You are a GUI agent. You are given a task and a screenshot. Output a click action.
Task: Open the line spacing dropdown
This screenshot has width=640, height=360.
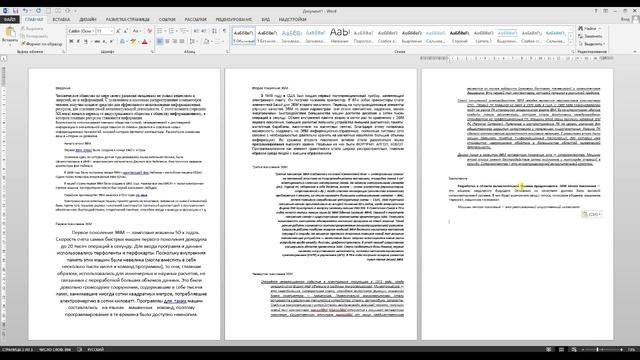click(x=193, y=42)
